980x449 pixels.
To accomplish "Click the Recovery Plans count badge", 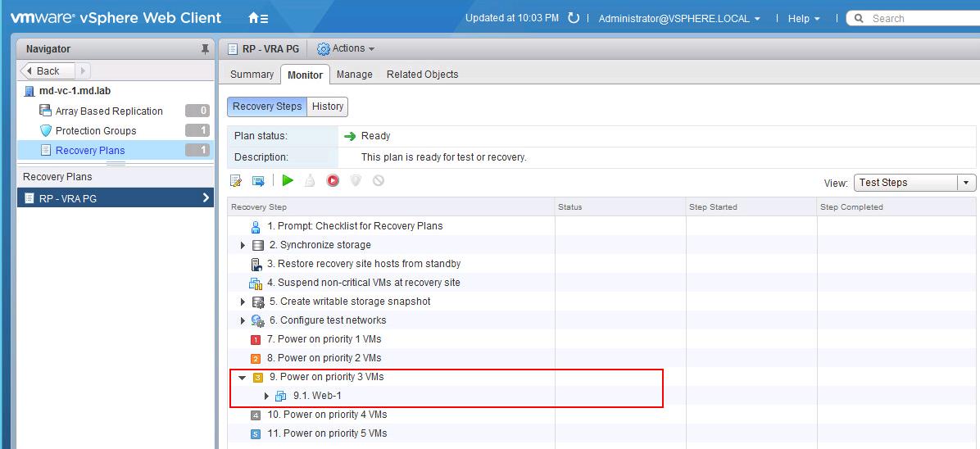I will (197, 150).
